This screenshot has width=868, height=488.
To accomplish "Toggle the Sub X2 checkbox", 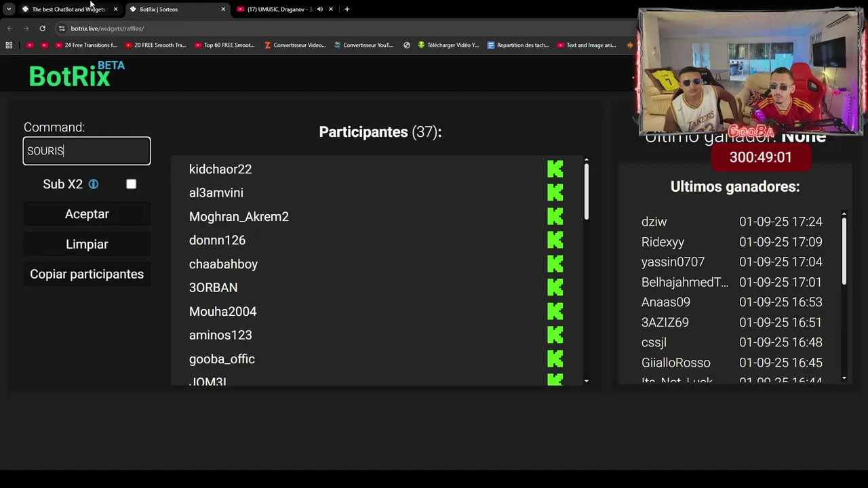I will coord(132,184).
